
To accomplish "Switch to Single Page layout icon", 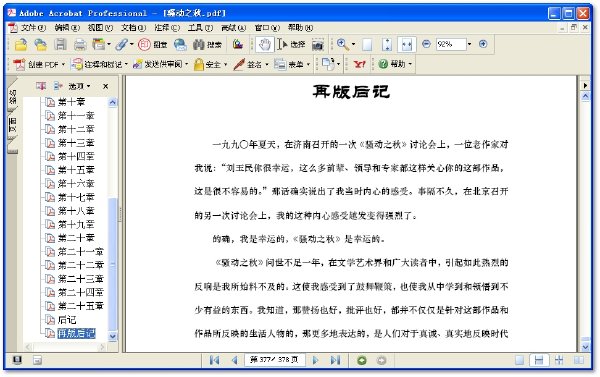I will (520, 360).
